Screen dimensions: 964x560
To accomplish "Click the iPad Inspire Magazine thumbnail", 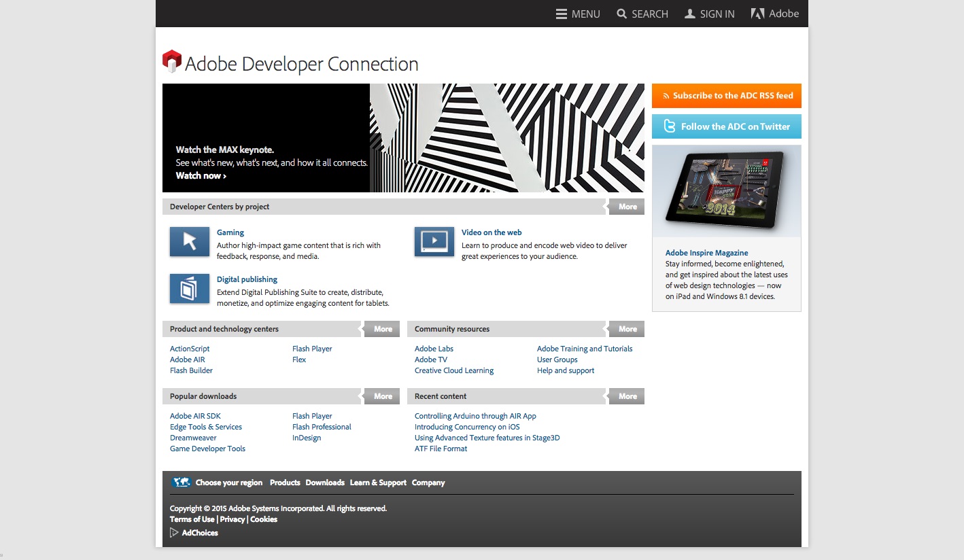I will pos(727,191).
